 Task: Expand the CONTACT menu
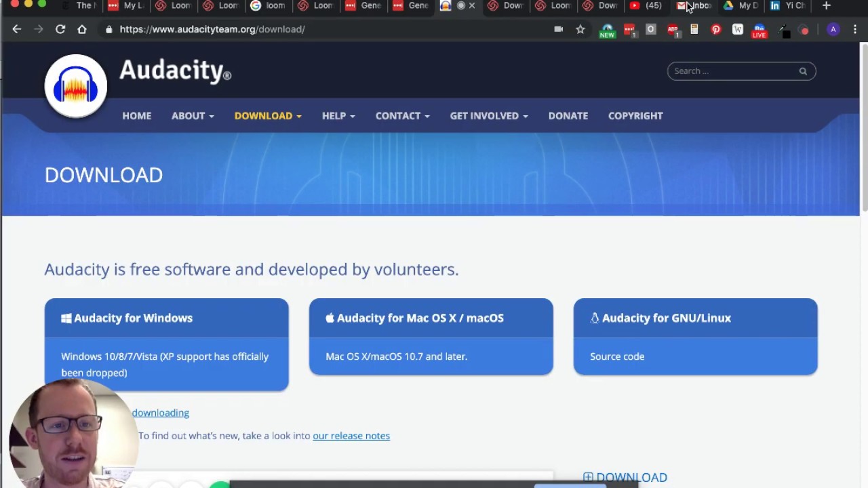point(403,116)
